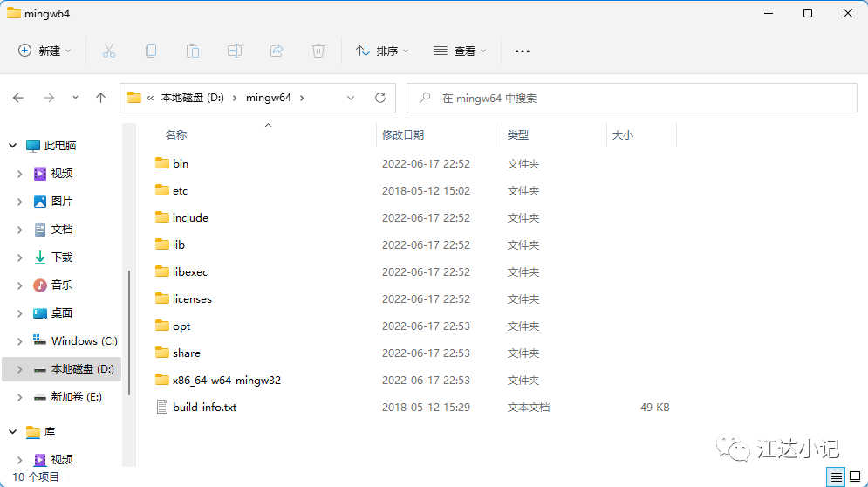This screenshot has width=868, height=487.
Task: Sort by the 类型 column header
Action: click(518, 134)
